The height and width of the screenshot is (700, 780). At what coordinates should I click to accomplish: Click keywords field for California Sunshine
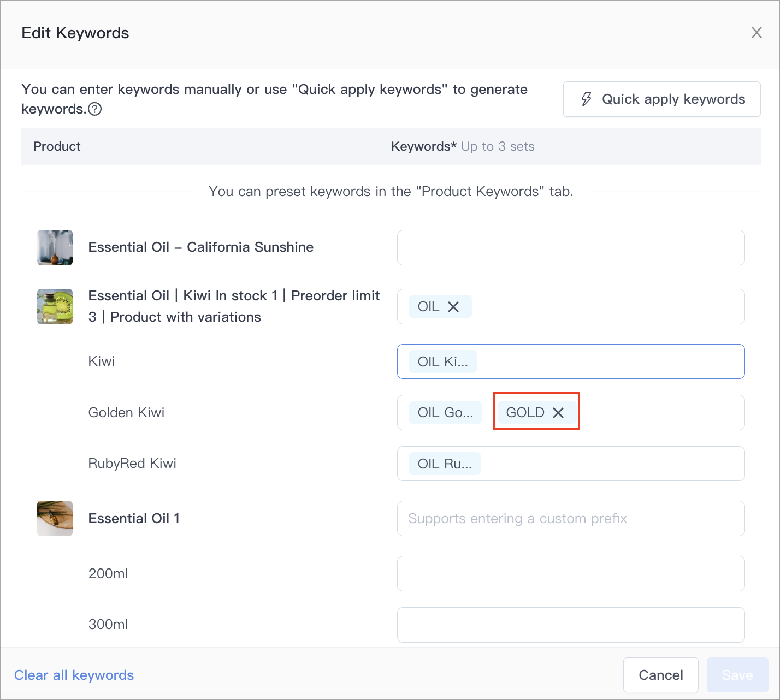[571, 247]
